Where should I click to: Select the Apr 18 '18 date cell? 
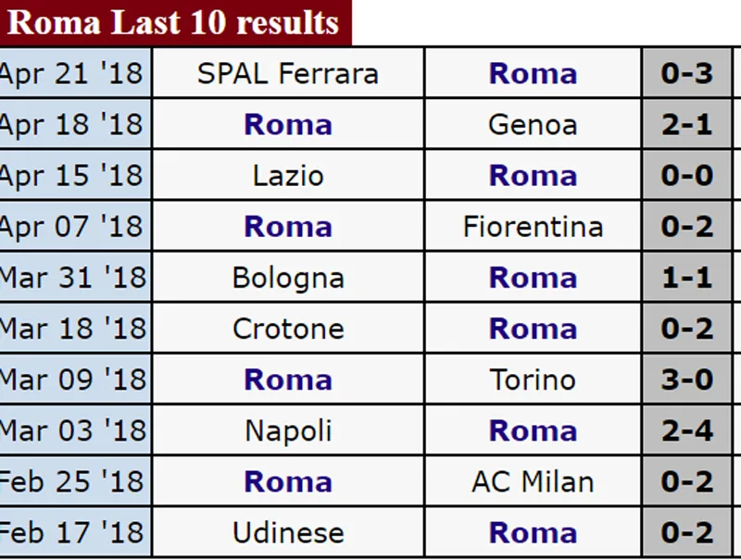pyautogui.click(x=72, y=125)
